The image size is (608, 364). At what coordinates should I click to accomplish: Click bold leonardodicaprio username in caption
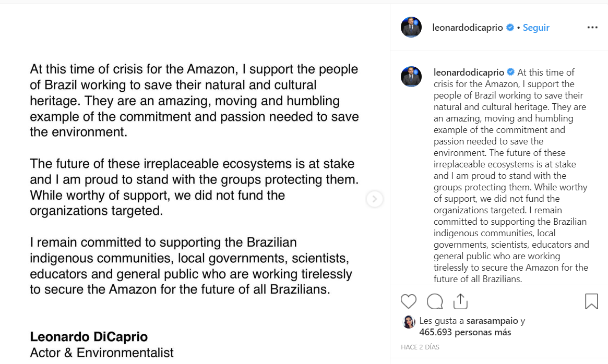coord(469,72)
